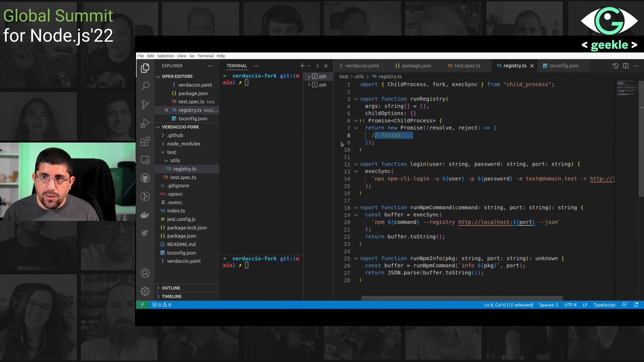Close registry.ts in Open Editors list
Image resolution: width=644 pixels, height=362 pixels.
[167, 110]
